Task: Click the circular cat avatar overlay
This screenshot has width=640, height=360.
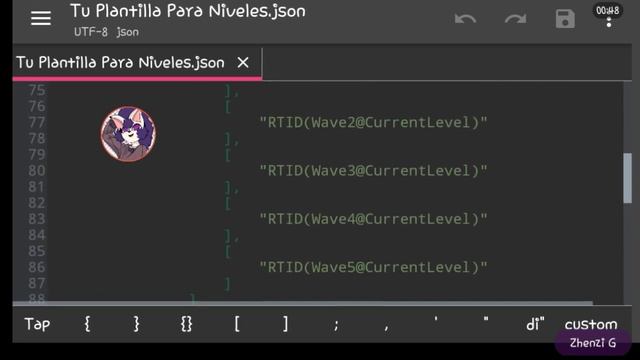Action: click(x=128, y=134)
